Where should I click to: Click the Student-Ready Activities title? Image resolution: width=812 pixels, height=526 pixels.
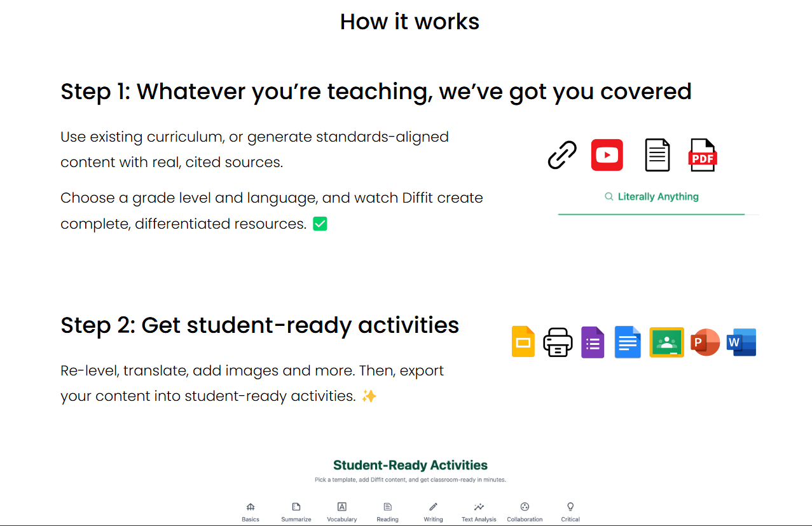[410, 466]
